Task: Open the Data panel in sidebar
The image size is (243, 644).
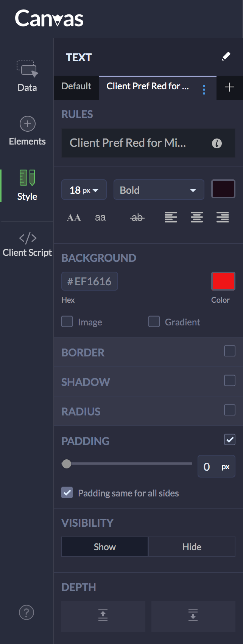Action: (27, 76)
